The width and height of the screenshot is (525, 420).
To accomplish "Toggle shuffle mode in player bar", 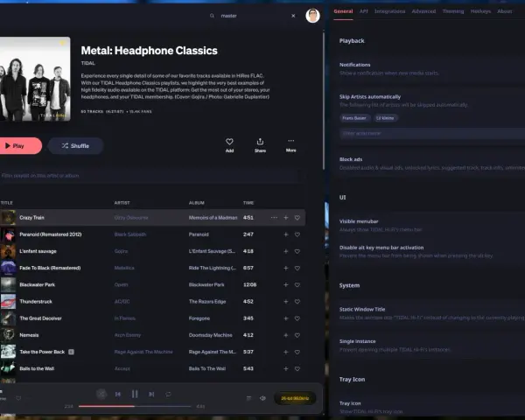I will click(x=101, y=395).
